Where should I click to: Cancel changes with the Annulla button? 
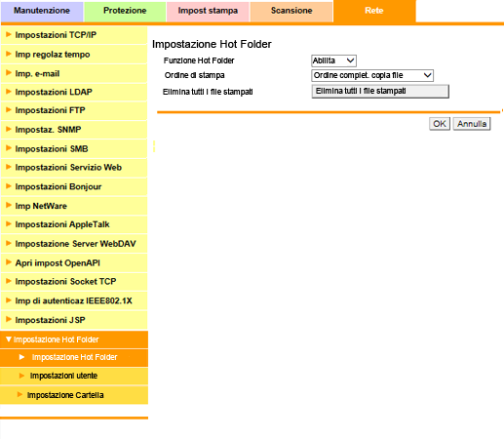[x=472, y=124]
